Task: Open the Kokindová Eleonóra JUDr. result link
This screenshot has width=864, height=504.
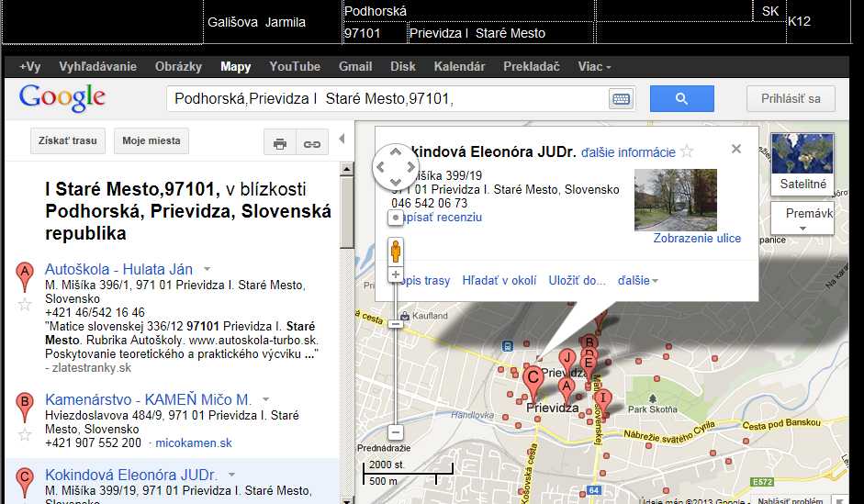Action: tap(131, 475)
